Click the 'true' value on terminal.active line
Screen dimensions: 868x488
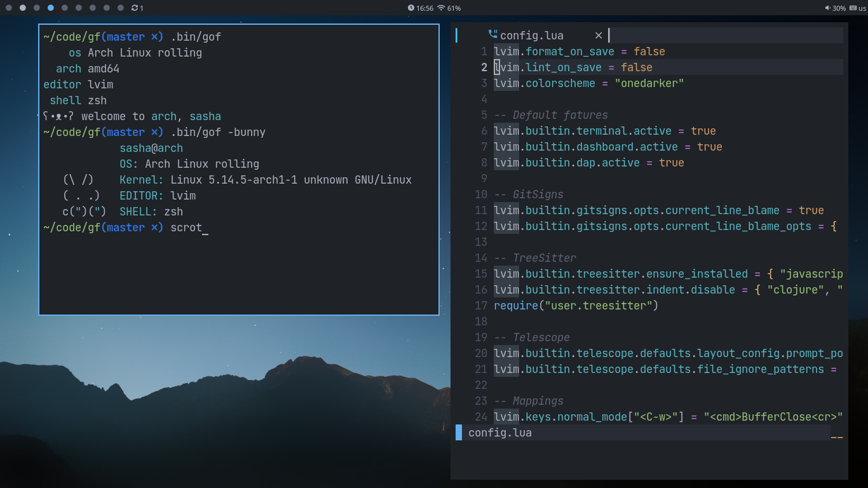(x=703, y=131)
